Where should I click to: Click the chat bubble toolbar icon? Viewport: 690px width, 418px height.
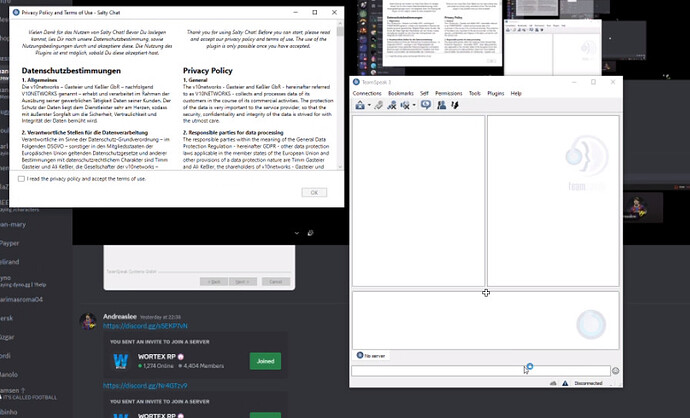[426, 105]
